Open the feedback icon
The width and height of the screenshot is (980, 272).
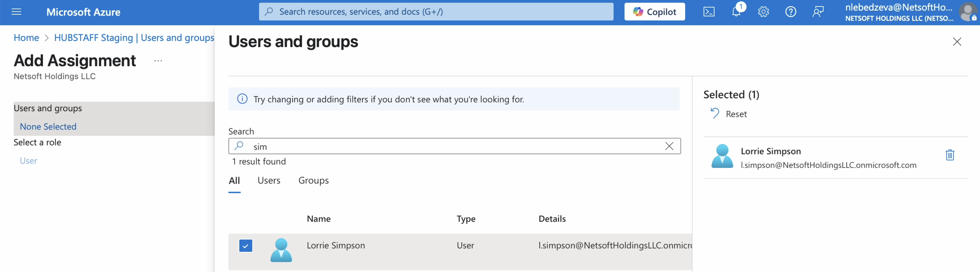pos(818,12)
